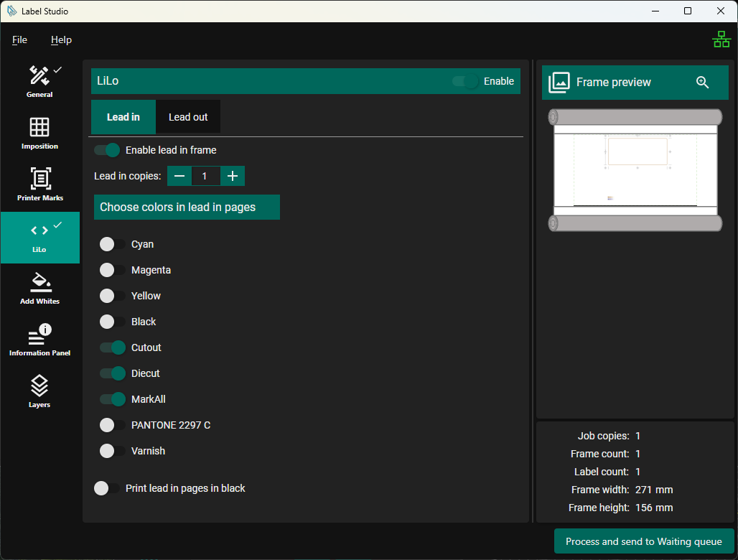Open the Help menu
738x560 pixels.
(61, 40)
